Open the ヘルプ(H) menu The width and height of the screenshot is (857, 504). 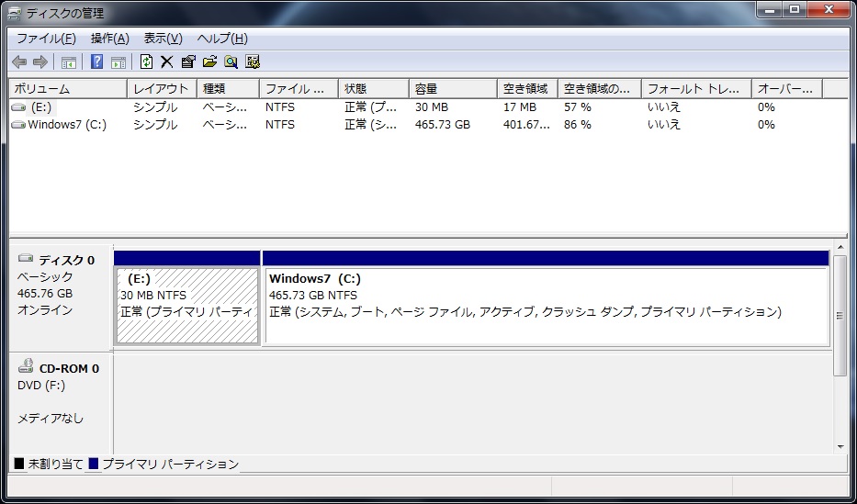click(222, 39)
